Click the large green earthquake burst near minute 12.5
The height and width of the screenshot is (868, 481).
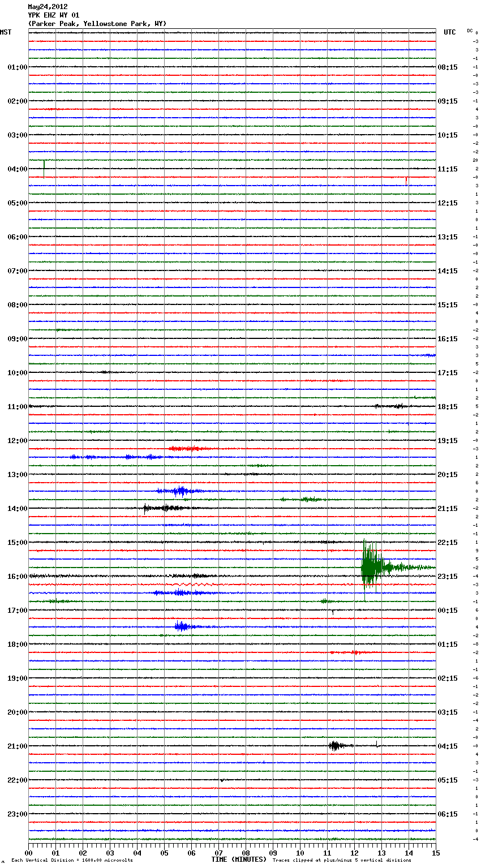[x=371, y=568]
